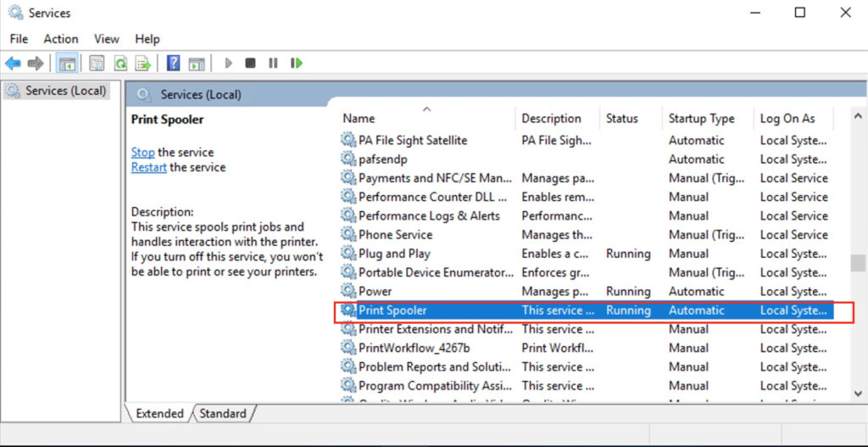
Task: Click the Stop Service square icon
Action: tap(250, 64)
